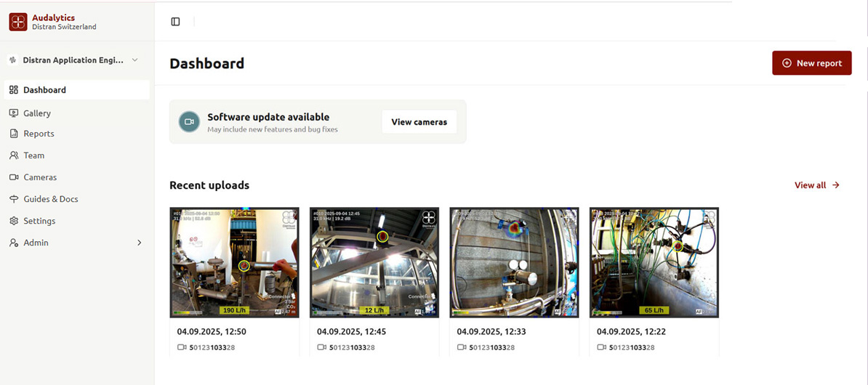Click camera icon under 12:50 upload
Image resolution: width=868 pixels, height=385 pixels.
pyautogui.click(x=182, y=347)
